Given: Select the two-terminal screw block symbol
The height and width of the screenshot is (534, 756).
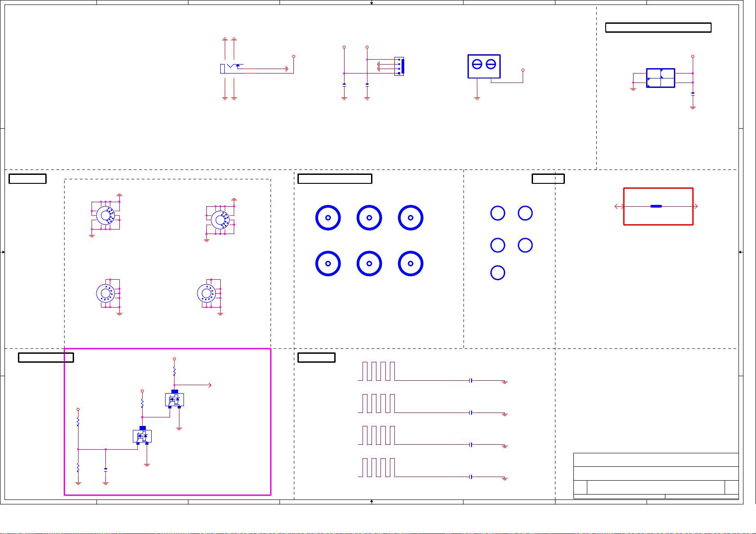Looking at the screenshot, I should [x=484, y=66].
